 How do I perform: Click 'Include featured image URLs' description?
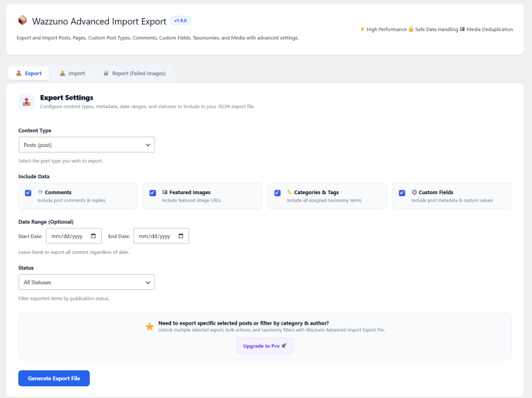[191, 200]
